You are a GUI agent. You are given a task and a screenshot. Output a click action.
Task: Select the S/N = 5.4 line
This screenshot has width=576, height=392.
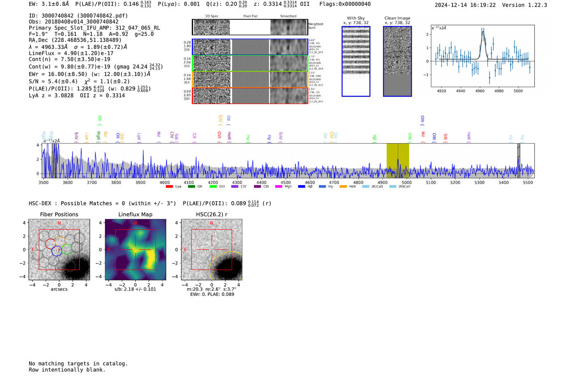pos(79,81)
